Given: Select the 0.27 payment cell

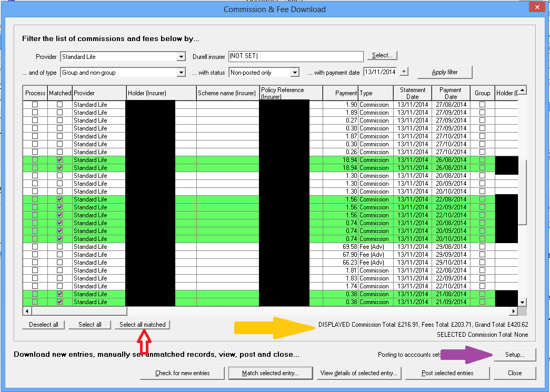Looking at the screenshot, I should click(x=341, y=120).
